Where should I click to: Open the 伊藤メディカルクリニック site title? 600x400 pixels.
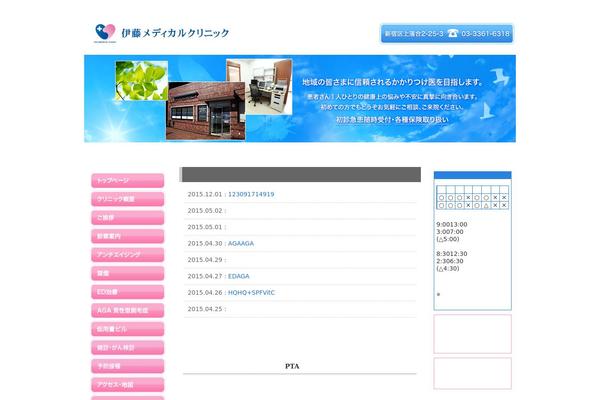click(x=175, y=33)
